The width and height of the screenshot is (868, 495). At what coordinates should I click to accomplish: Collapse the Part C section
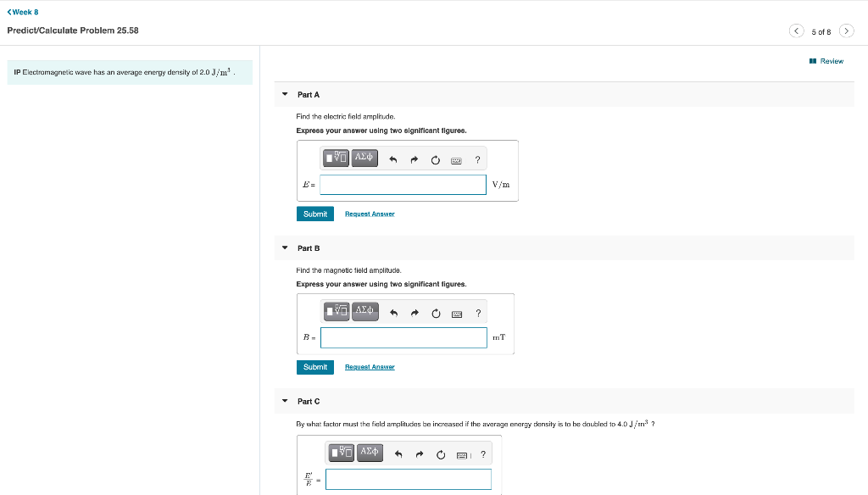tap(285, 401)
